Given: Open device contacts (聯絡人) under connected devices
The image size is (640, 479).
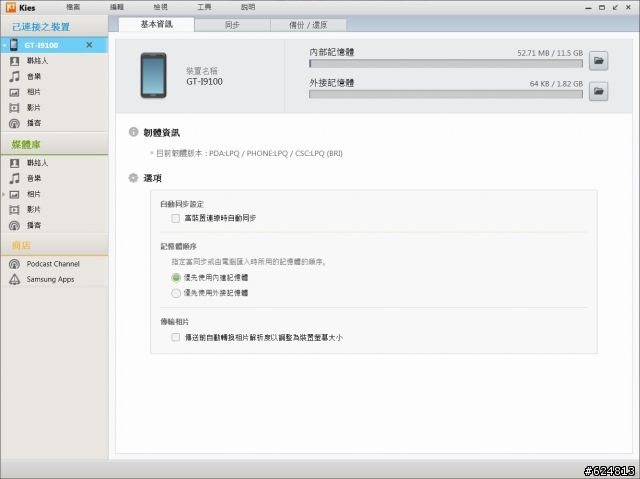Looking at the screenshot, I should [x=38, y=61].
